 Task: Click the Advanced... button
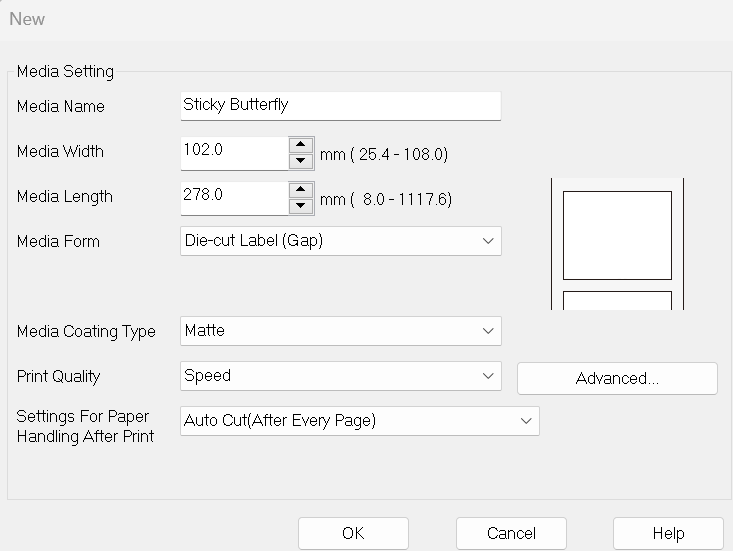pos(617,378)
